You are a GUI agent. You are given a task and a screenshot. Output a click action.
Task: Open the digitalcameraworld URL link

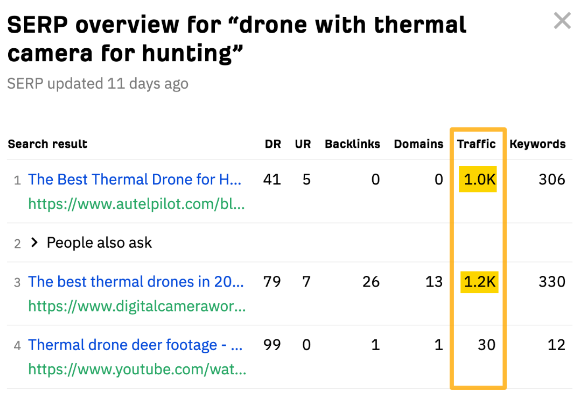pyautogui.click(x=137, y=306)
